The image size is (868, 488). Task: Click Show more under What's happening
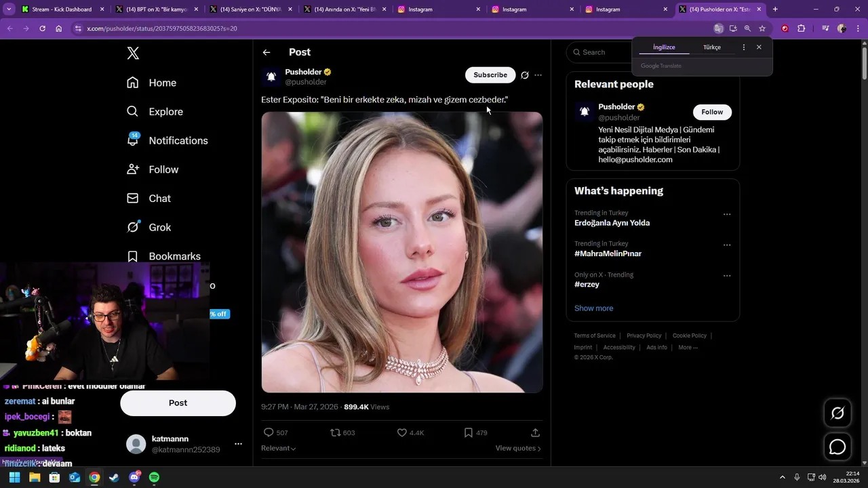[593, 308]
